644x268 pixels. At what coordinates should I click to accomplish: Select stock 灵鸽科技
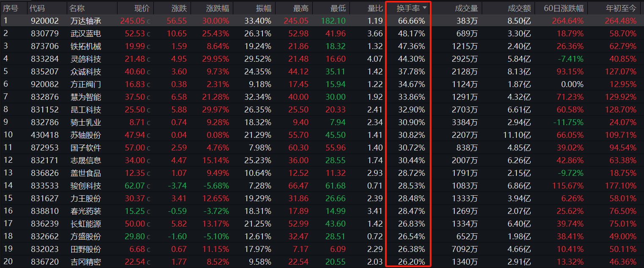pos(86,59)
